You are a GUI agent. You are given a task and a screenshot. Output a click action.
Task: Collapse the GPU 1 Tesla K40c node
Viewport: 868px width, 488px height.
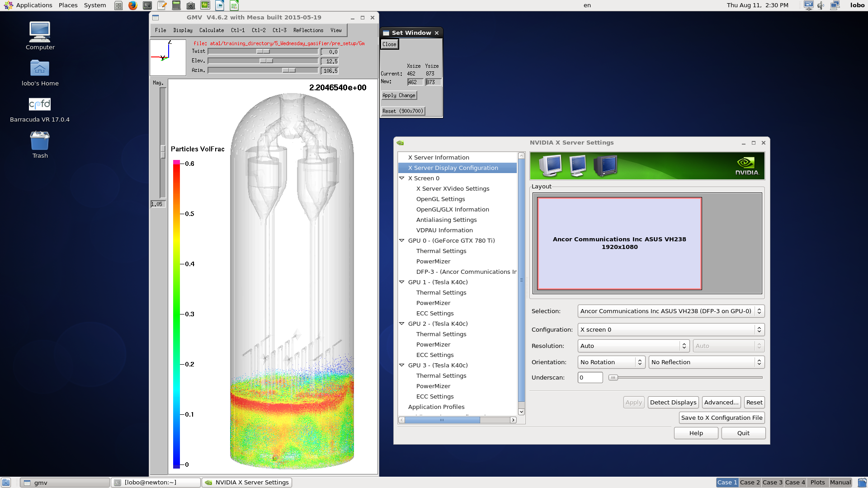click(401, 282)
